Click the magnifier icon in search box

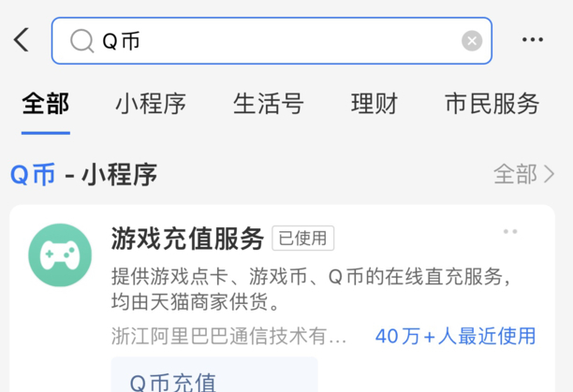(81, 40)
